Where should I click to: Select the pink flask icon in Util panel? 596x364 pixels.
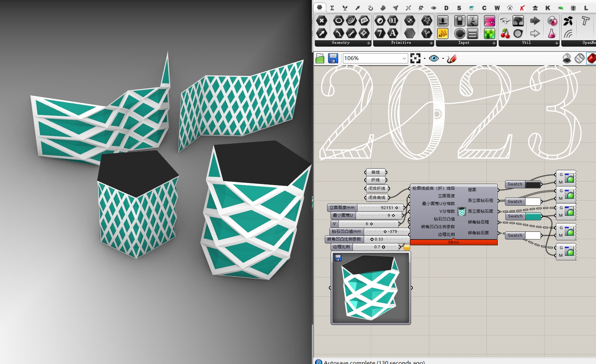point(552,33)
